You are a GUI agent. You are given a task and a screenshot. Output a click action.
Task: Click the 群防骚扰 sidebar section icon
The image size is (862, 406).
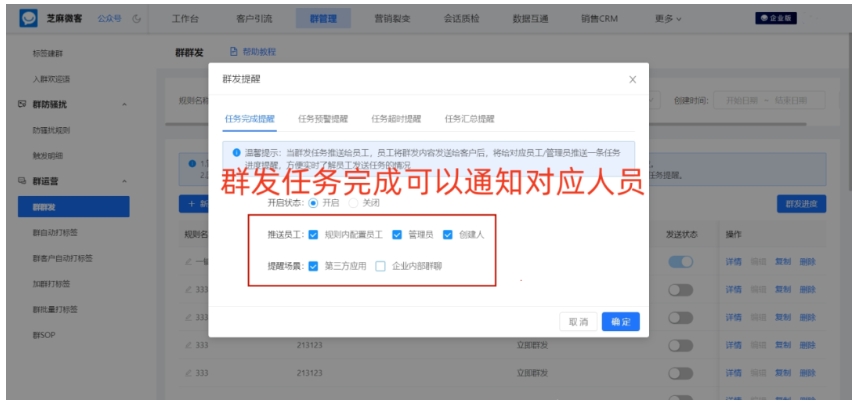click(x=22, y=104)
